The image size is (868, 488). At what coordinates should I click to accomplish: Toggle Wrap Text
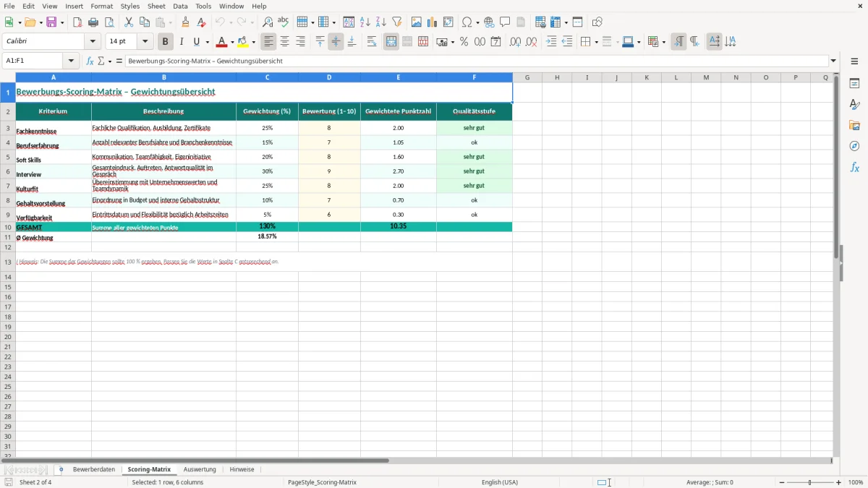(x=372, y=42)
